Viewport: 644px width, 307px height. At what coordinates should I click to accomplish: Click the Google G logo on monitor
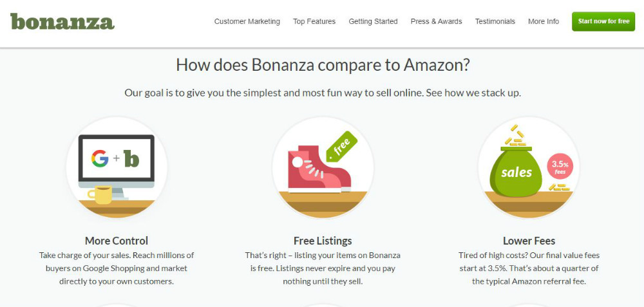99,158
